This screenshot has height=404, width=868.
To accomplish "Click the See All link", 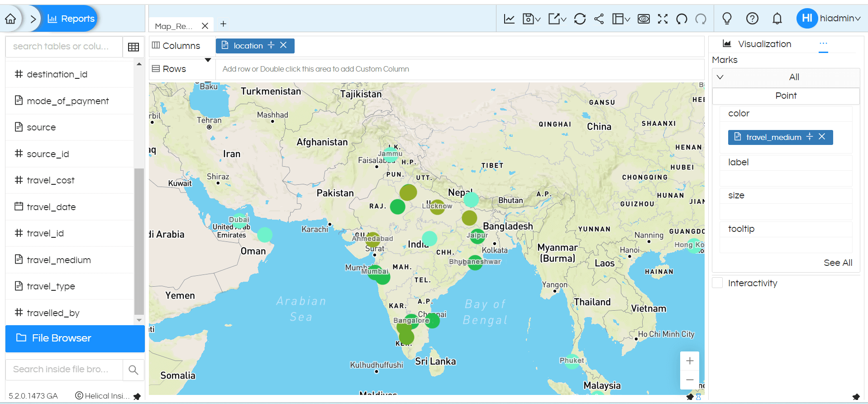I will (x=838, y=263).
